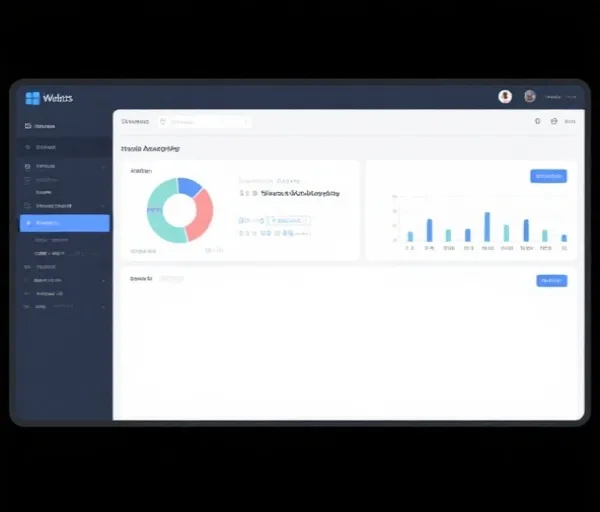Click the icon inside the search field
600x512 pixels.
coord(163,122)
